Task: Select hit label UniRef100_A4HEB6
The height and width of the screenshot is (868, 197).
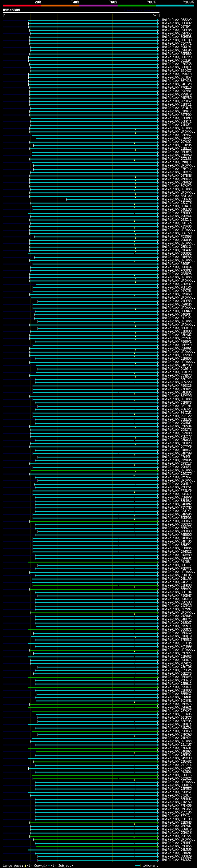Action: pos(177,257)
